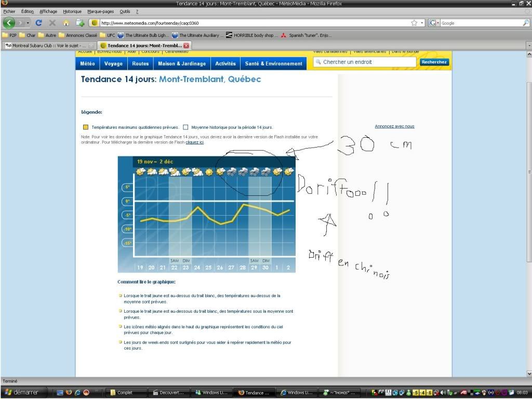Open the Affichage menu

point(48,11)
